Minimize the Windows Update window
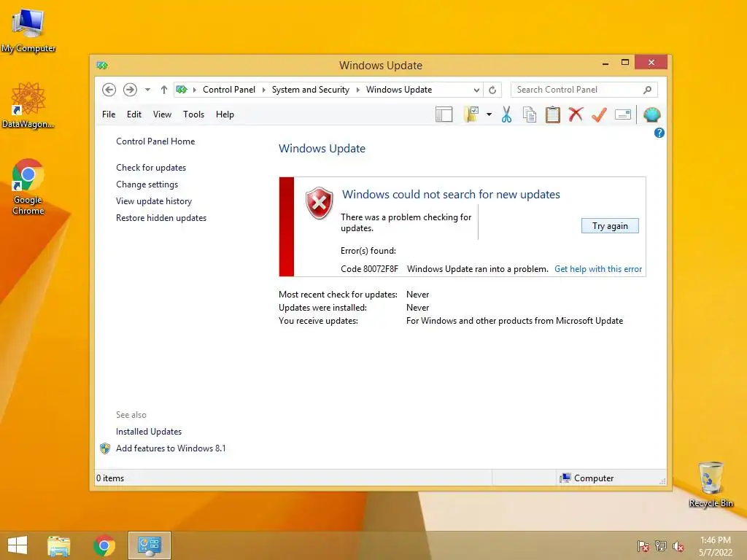Viewport: 747px width, 560px height. click(605, 63)
